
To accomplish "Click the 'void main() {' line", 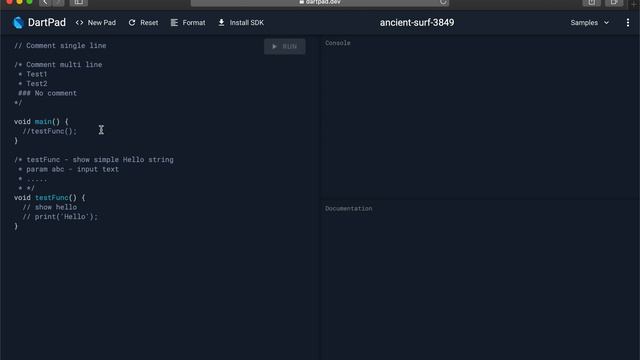I will coord(41,122).
